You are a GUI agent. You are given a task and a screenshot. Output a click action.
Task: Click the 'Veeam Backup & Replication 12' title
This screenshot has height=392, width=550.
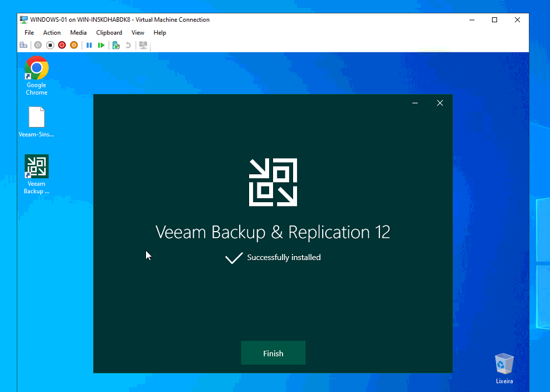(273, 232)
